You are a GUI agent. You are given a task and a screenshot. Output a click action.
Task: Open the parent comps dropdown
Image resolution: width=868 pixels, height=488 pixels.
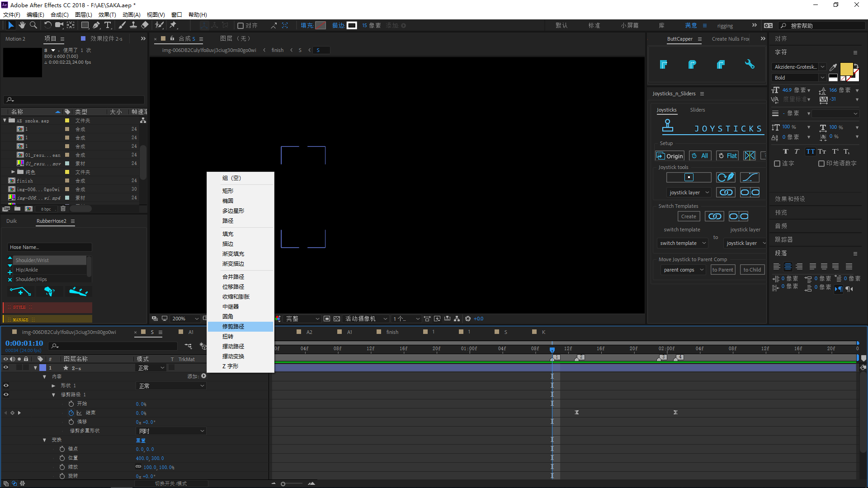point(683,270)
